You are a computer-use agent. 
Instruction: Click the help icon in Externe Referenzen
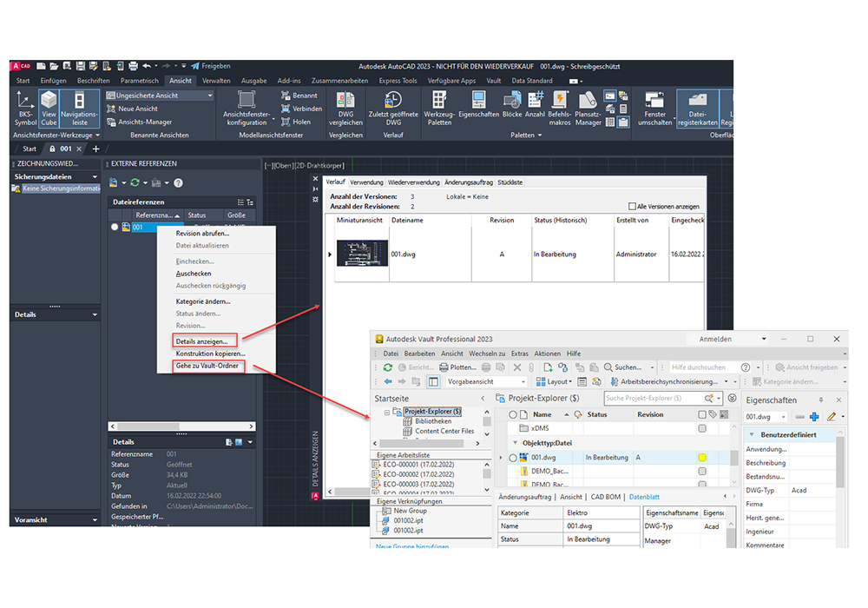tap(178, 182)
